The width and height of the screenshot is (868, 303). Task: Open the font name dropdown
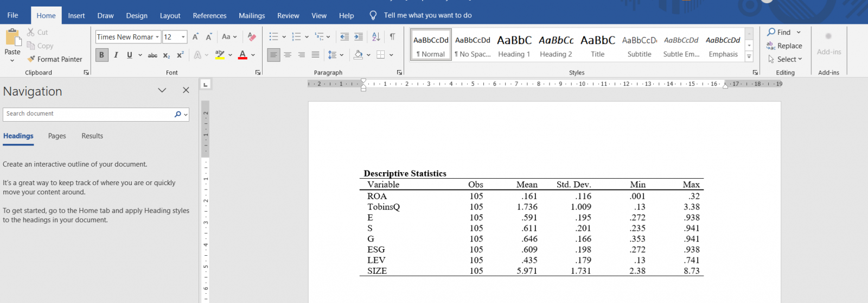[x=157, y=37]
